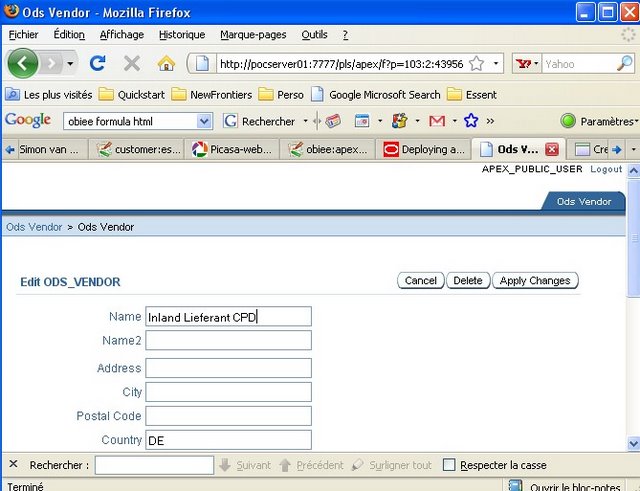This screenshot has width=640, height=491.
Task: Bookmark the page with the star icon
Action: [477, 63]
